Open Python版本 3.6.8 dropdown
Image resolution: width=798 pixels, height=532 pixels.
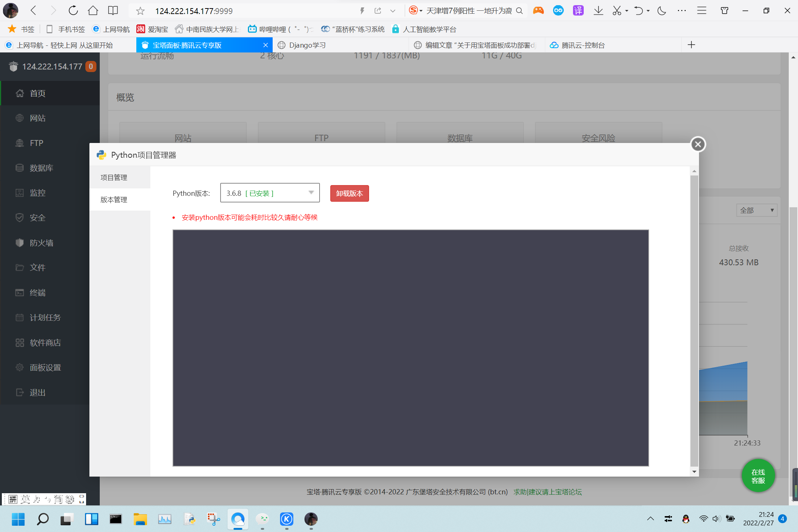270,193
